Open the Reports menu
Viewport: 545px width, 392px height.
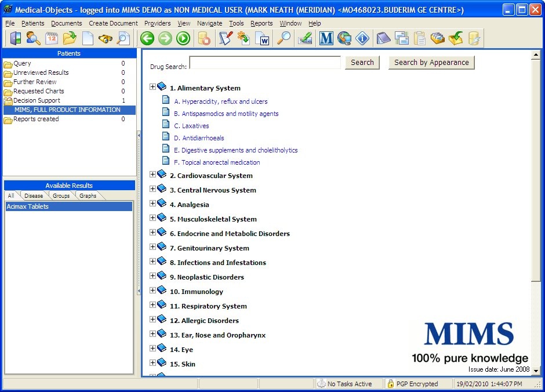point(261,23)
